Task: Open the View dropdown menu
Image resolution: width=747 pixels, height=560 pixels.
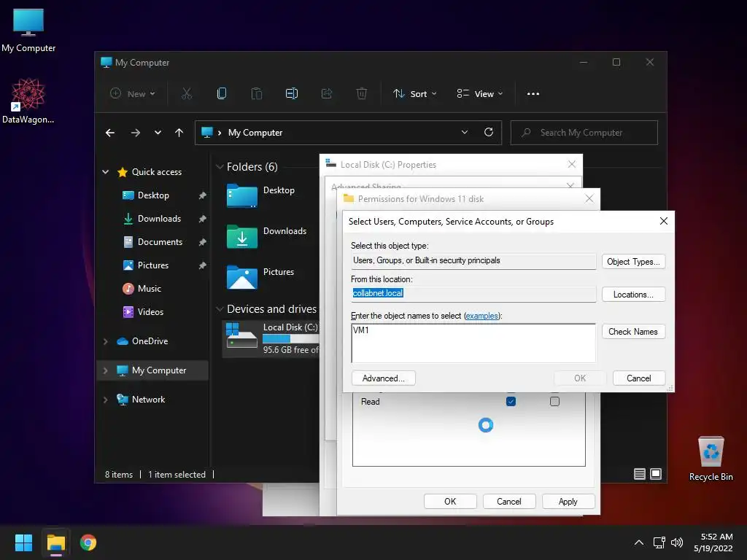Action: (x=480, y=94)
